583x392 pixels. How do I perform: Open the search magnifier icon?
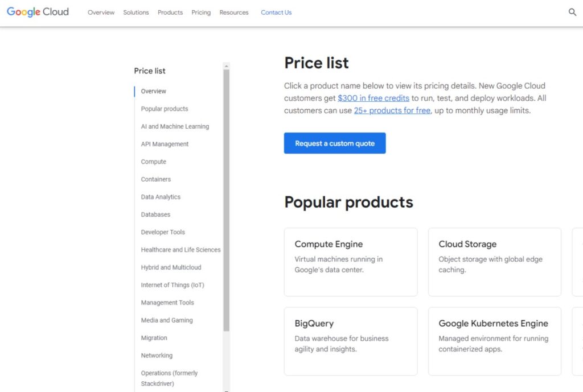click(572, 13)
